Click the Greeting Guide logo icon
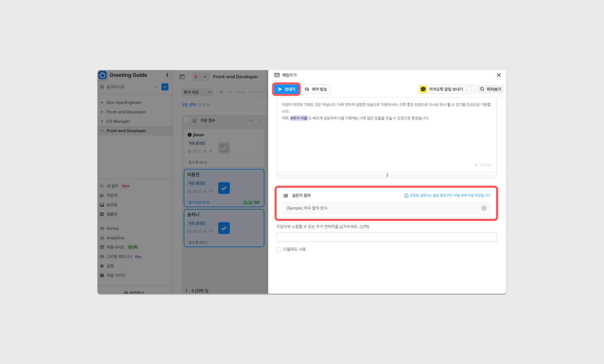 click(x=102, y=75)
